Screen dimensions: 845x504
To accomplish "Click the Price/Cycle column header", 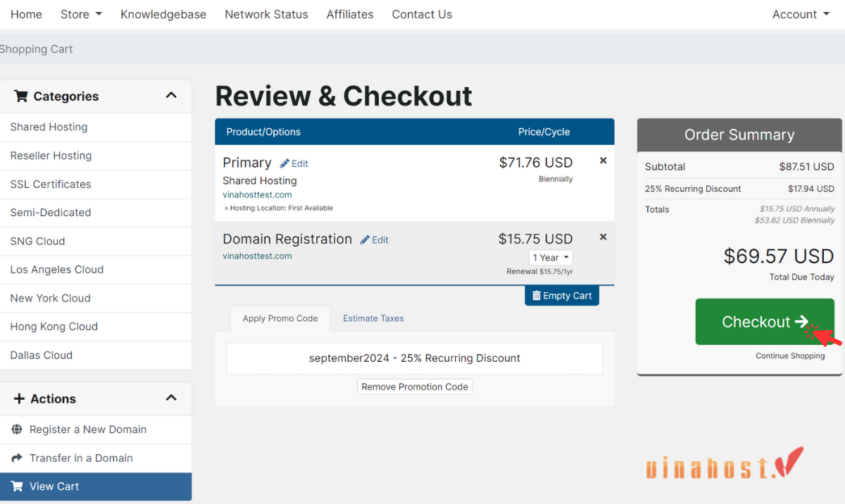I will pos(544,132).
